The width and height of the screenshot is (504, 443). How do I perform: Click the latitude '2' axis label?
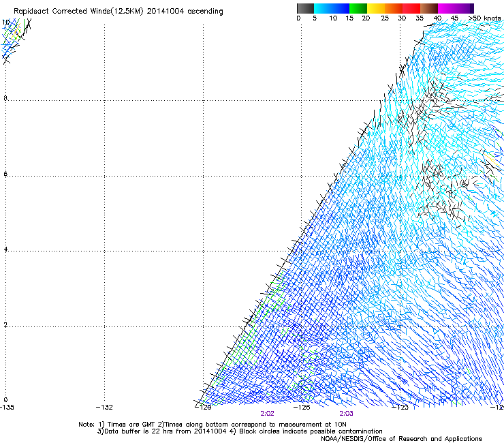pyautogui.click(x=5, y=325)
